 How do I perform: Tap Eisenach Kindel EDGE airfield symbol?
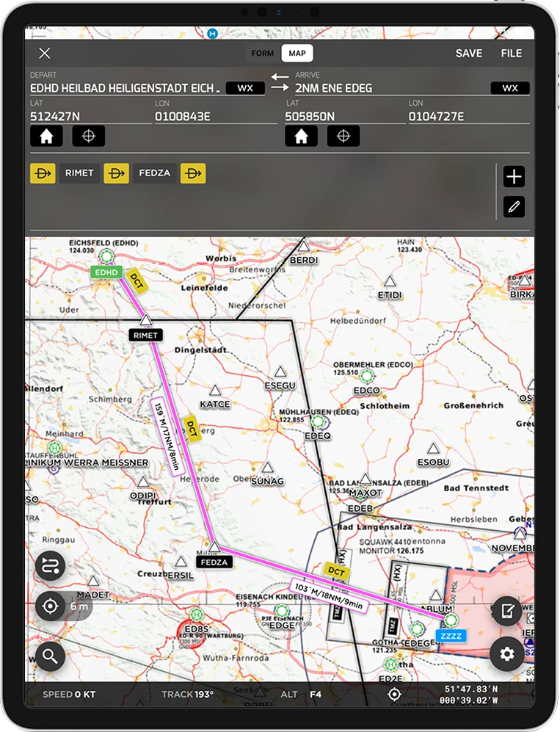(x=281, y=611)
